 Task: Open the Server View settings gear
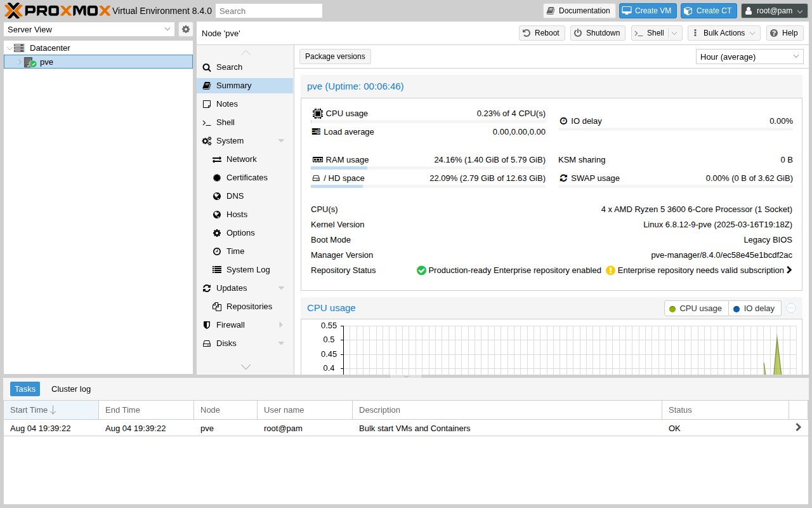[x=185, y=29]
